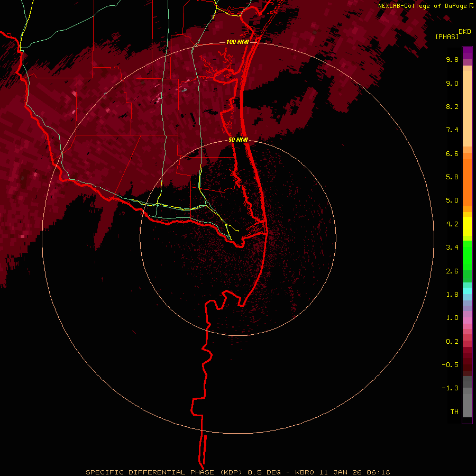
Task: Click the 7.4 scale value
Action: click(x=452, y=130)
